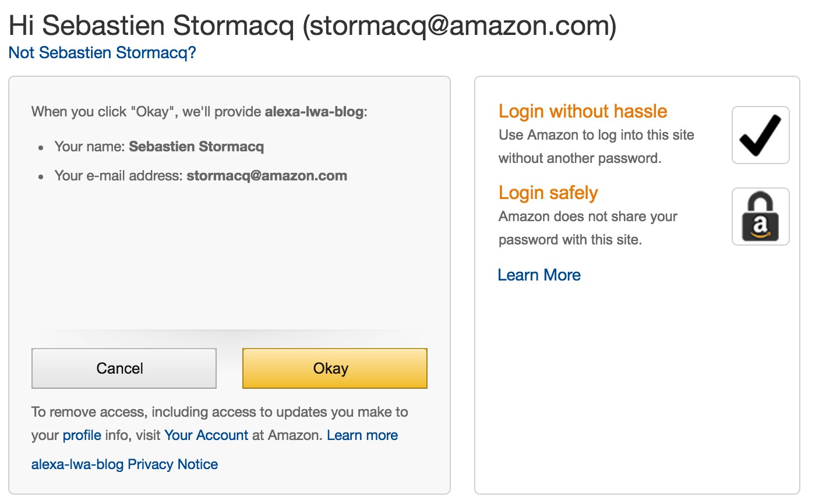Click the "To remove access" paragraph text
Screen dimensions: 819x504
click(x=220, y=413)
